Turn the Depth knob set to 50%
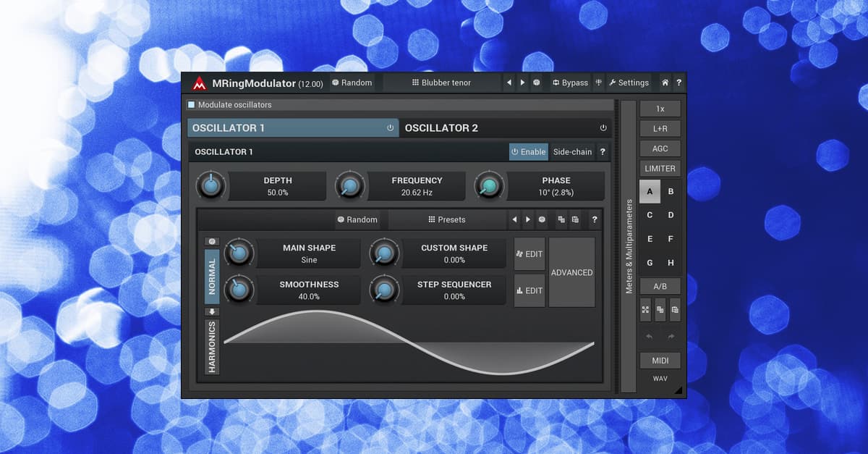 coord(210,185)
